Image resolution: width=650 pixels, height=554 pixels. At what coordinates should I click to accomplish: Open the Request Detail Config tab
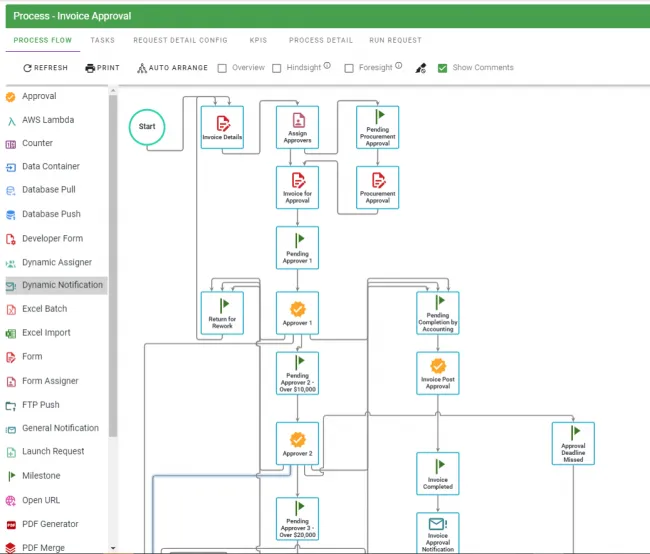(x=179, y=40)
